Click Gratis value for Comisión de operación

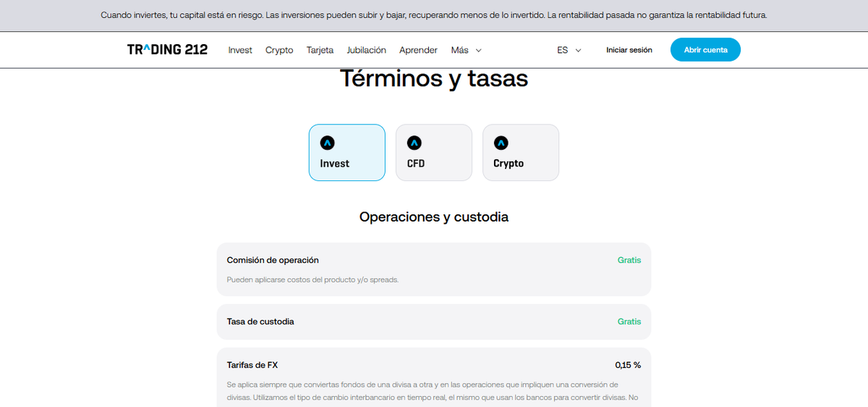coord(629,260)
